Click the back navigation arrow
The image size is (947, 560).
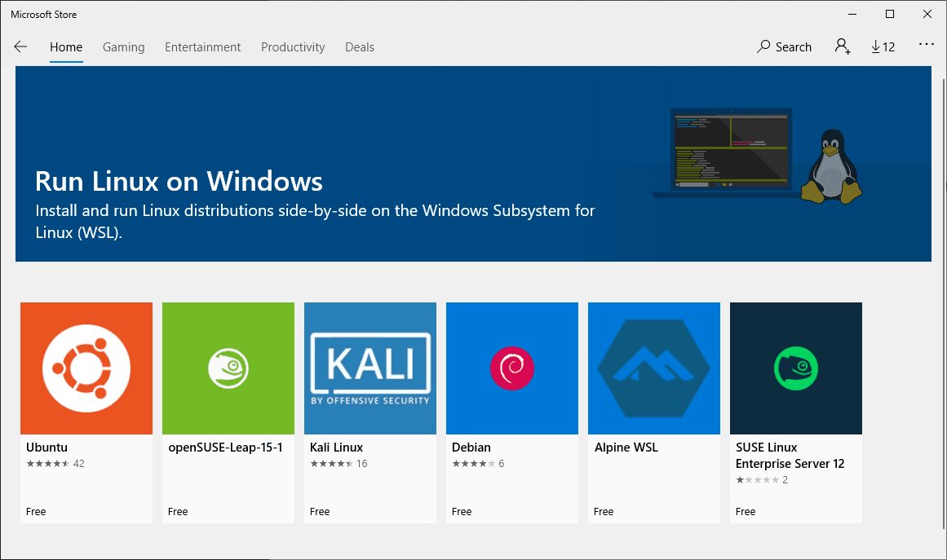20,46
